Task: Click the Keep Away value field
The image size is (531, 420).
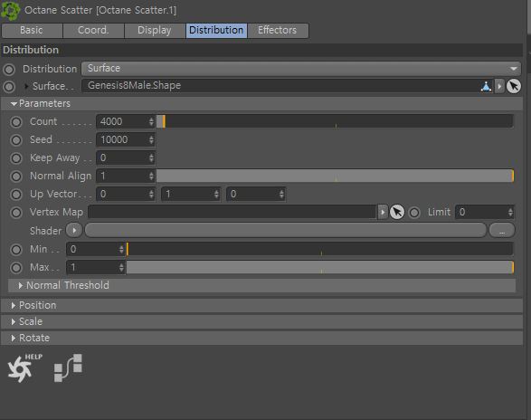Action: (x=126, y=157)
